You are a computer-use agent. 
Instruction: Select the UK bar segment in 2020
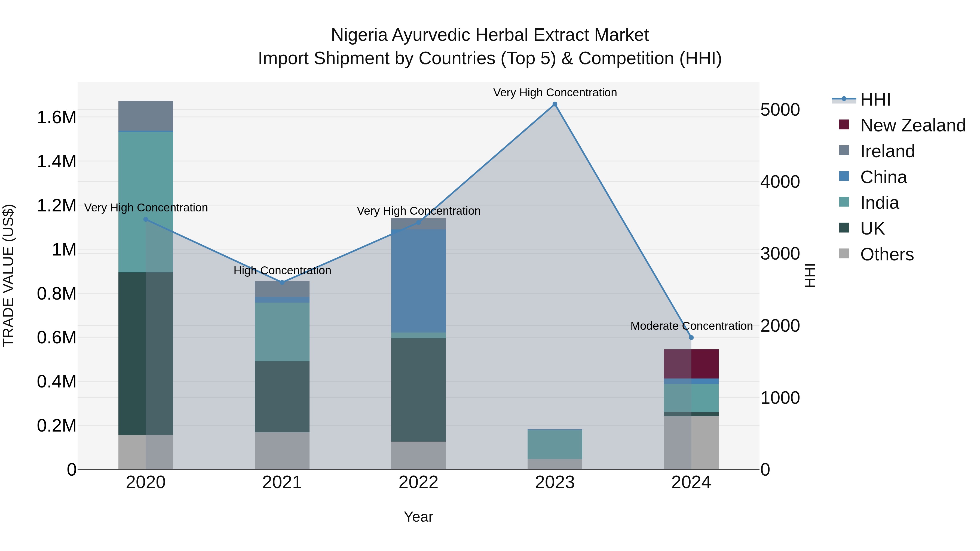146,354
